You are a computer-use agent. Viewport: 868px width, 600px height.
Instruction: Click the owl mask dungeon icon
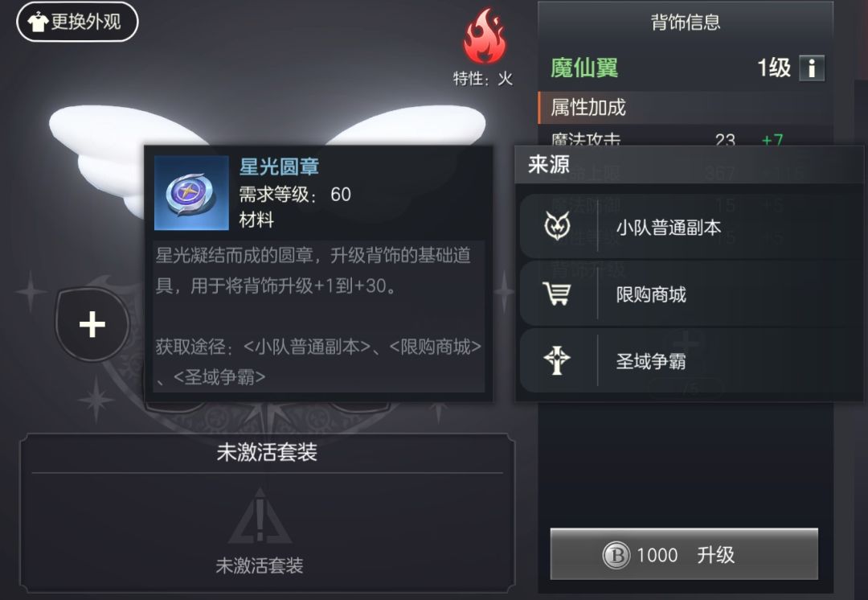(x=558, y=226)
